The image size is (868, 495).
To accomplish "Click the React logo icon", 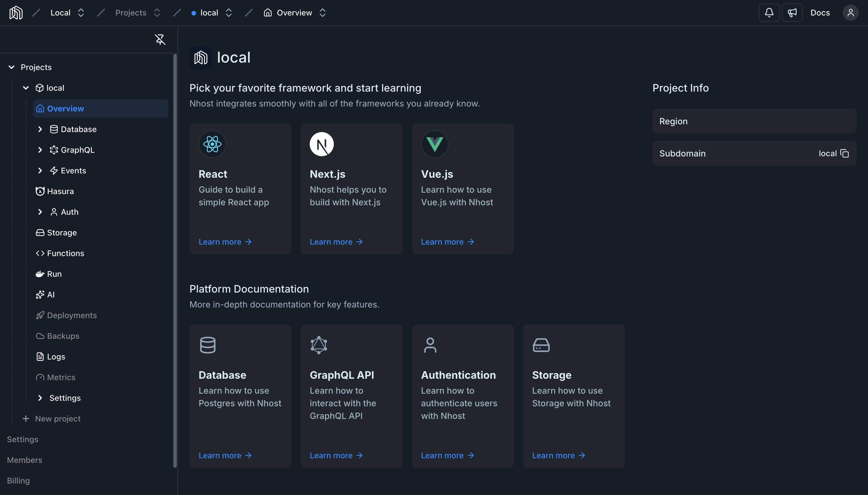I will point(212,144).
